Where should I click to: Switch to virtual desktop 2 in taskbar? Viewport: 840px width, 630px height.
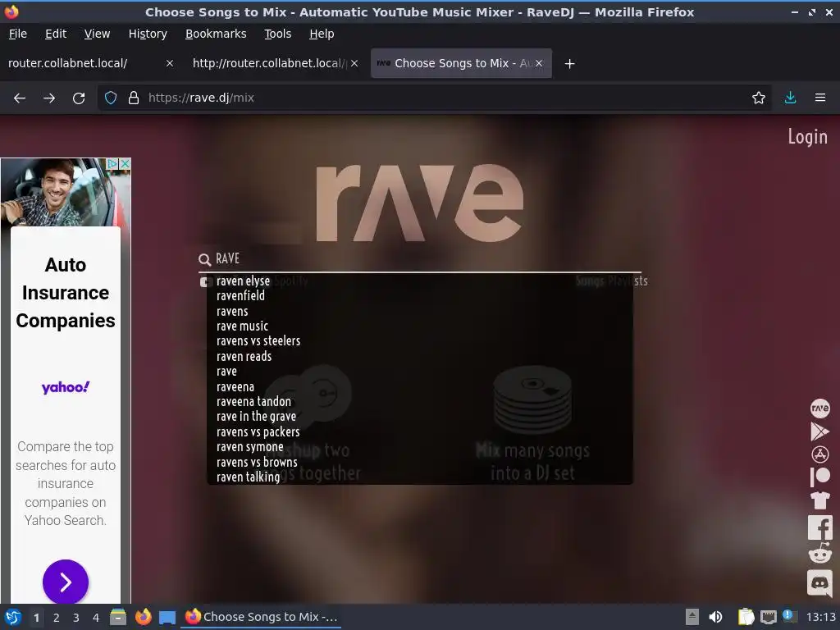(56, 618)
